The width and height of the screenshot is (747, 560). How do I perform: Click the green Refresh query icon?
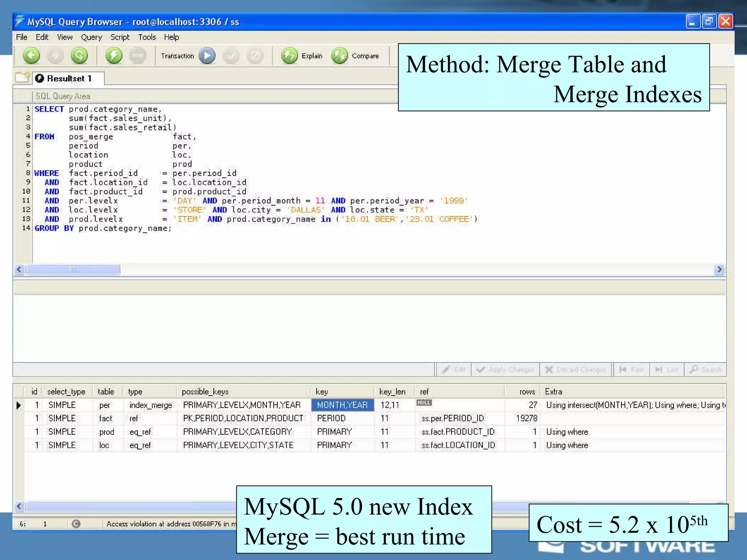(79, 55)
